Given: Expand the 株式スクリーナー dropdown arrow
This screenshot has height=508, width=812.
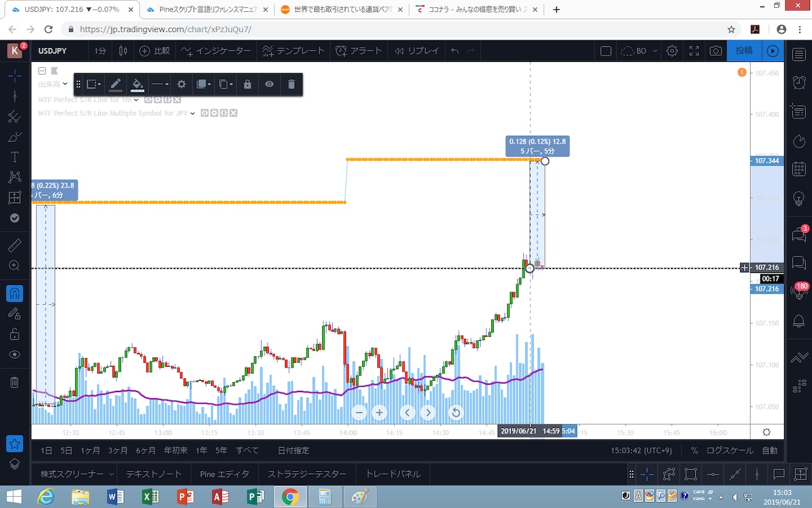Looking at the screenshot, I should [111, 475].
